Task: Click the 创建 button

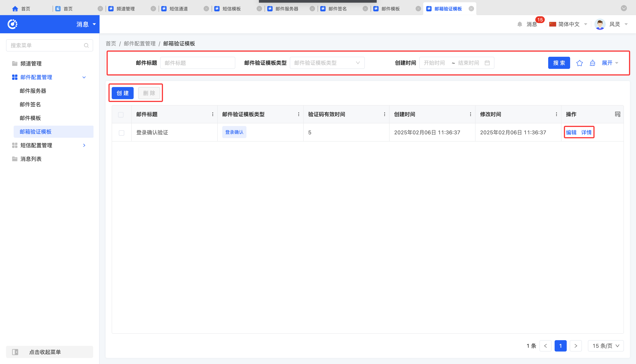Action: click(122, 93)
